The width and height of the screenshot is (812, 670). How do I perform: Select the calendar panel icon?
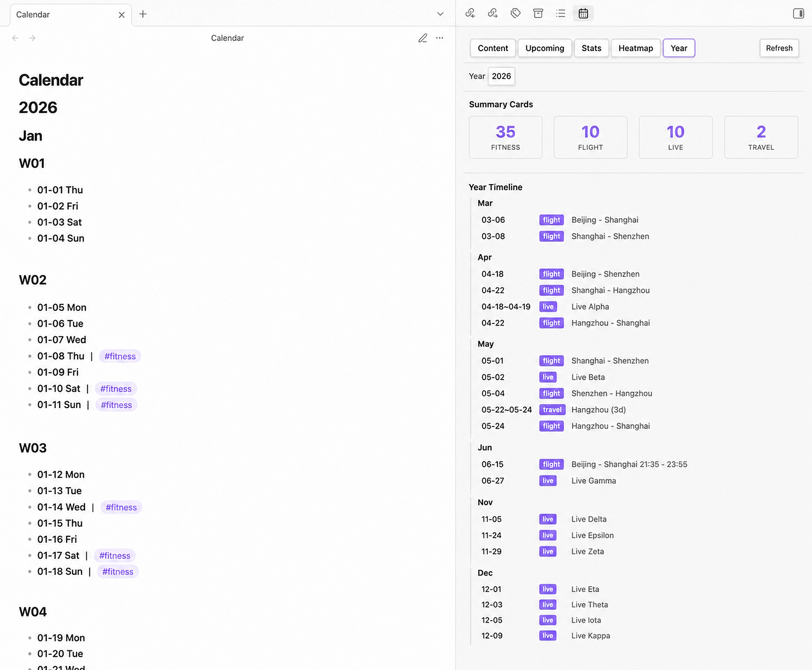[583, 14]
